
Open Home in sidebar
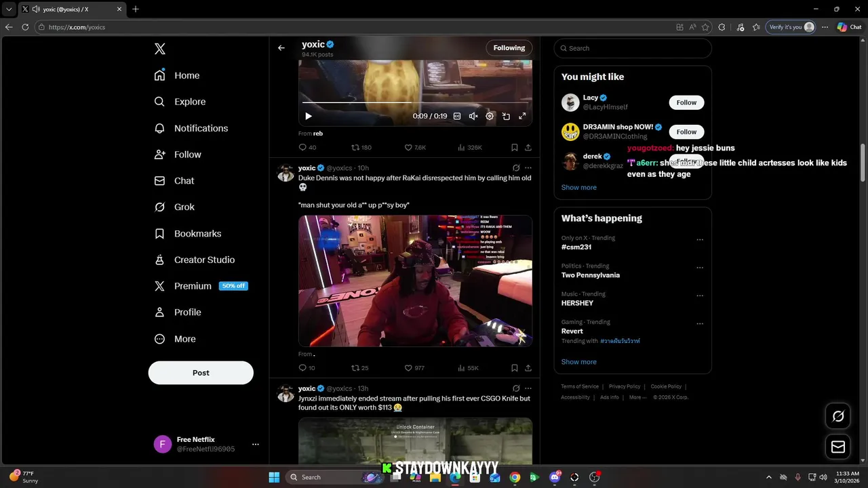click(x=177, y=75)
